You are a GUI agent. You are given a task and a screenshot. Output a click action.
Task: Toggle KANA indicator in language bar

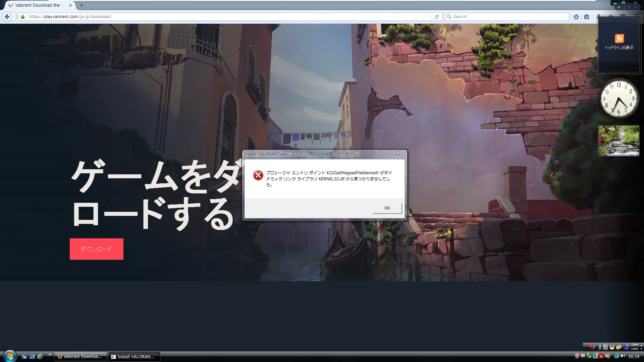click(x=635, y=349)
